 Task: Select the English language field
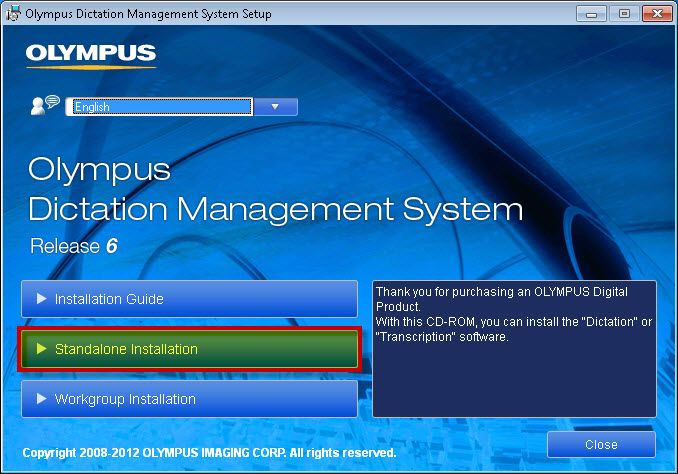tap(160, 107)
